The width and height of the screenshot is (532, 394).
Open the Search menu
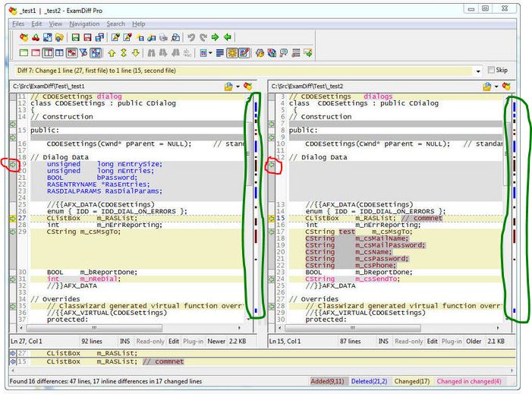click(115, 24)
